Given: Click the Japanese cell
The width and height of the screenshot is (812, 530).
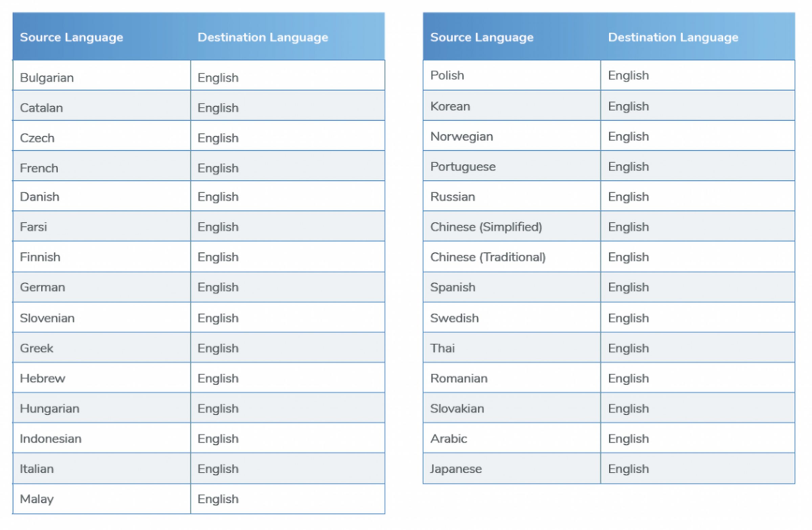Looking at the screenshot, I should click(x=512, y=468).
